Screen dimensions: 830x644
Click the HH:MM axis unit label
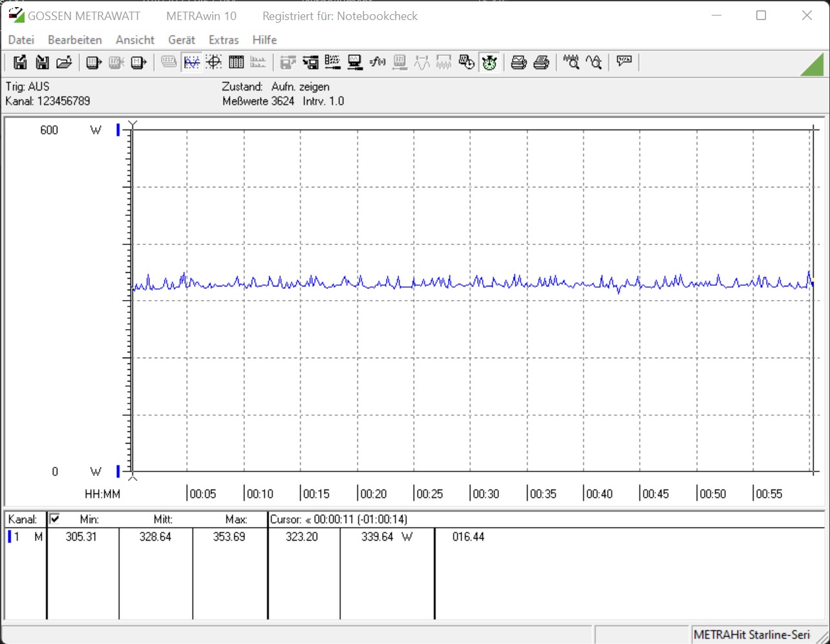(x=103, y=494)
